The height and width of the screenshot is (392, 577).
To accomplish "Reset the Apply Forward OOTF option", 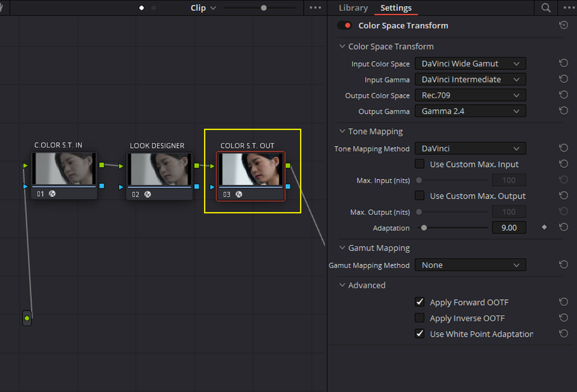I will click(x=563, y=302).
